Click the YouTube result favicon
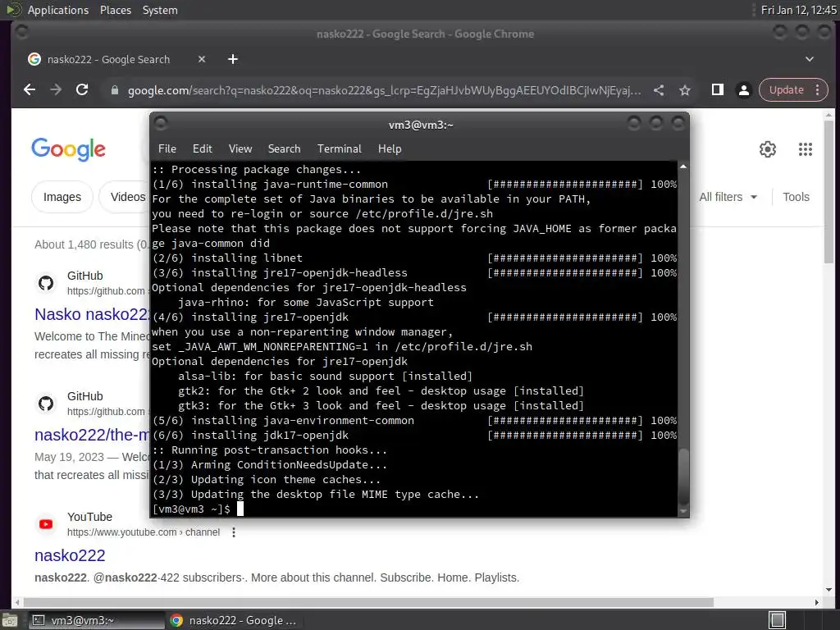This screenshot has height=630, width=840. 46,524
